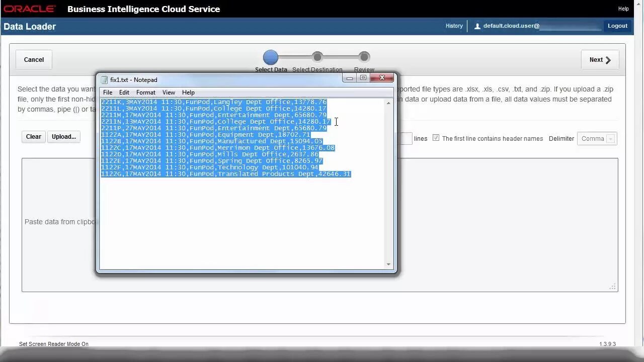Click the Next arrow chevron icon
The width and height of the screenshot is (644, 362).
pos(608,60)
